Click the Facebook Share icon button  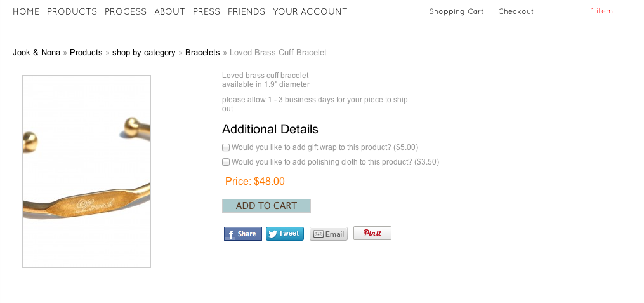[x=242, y=234]
